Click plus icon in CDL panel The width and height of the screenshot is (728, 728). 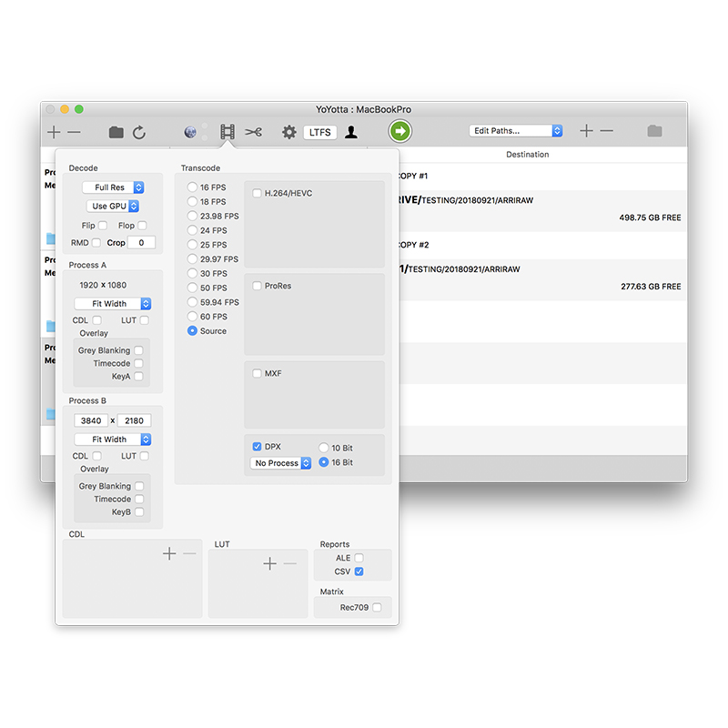tap(169, 553)
